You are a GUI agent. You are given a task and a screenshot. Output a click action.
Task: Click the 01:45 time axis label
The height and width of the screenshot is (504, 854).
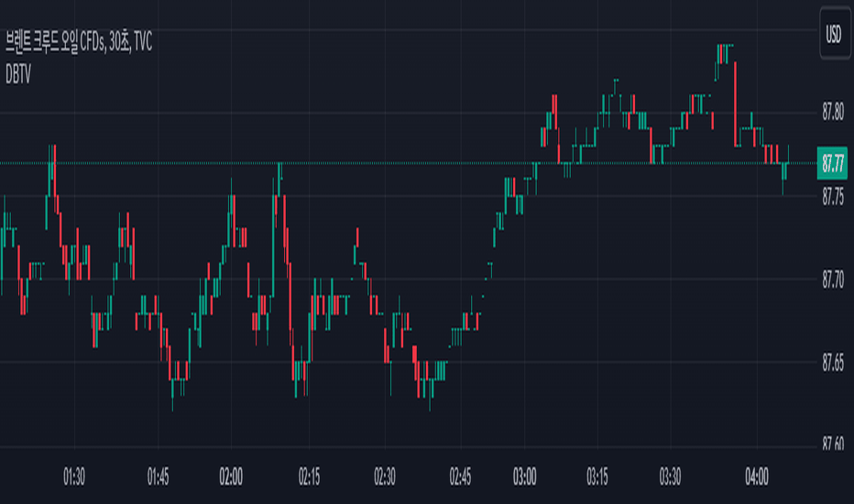tap(158, 477)
